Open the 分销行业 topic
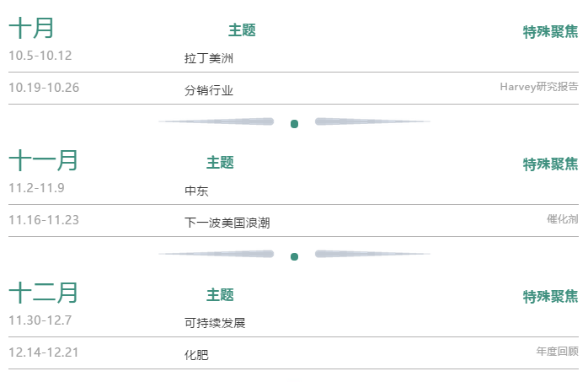The image size is (588, 382). click(x=208, y=90)
